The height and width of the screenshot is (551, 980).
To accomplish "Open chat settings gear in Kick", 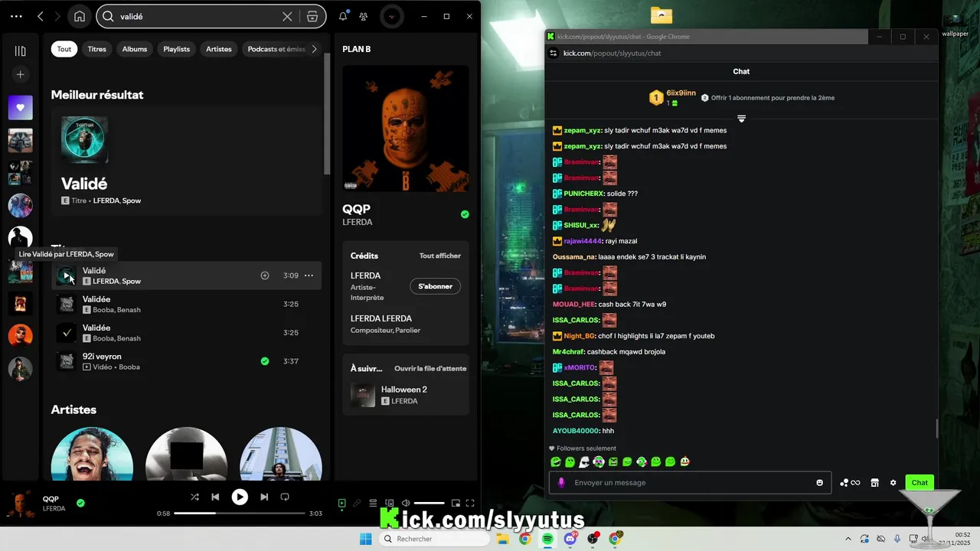I will 893,483.
